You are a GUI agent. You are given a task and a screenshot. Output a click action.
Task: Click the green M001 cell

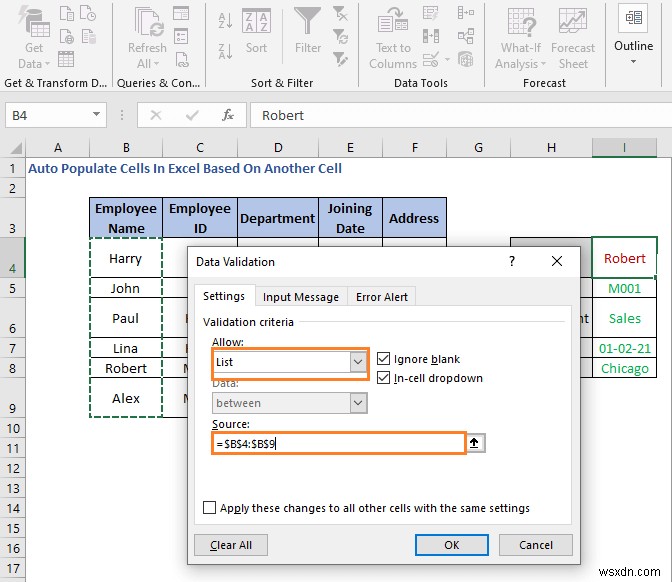(x=624, y=288)
